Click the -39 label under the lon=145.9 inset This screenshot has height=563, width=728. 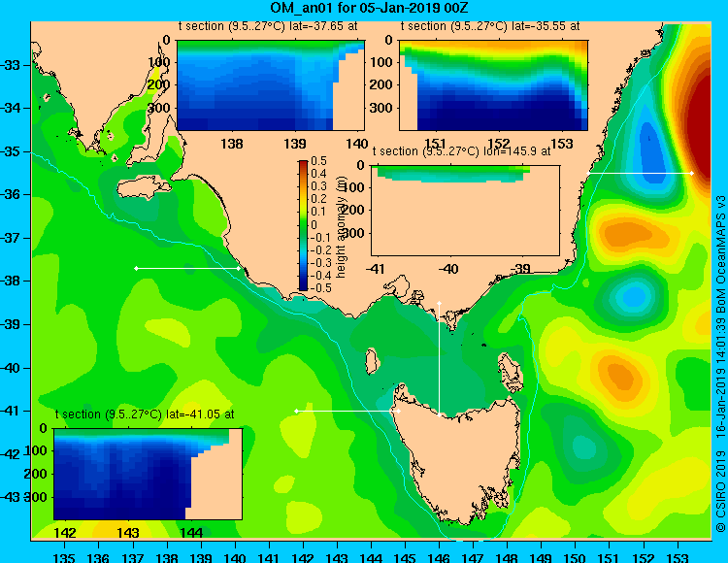coord(522,268)
